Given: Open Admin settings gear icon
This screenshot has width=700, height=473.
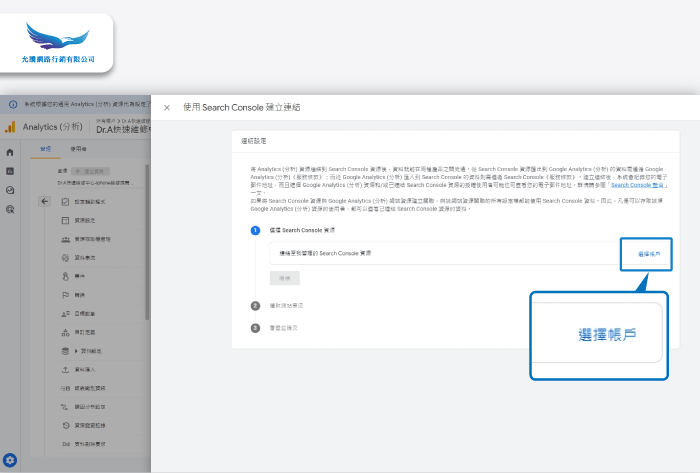Looking at the screenshot, I should pos(10,460).
